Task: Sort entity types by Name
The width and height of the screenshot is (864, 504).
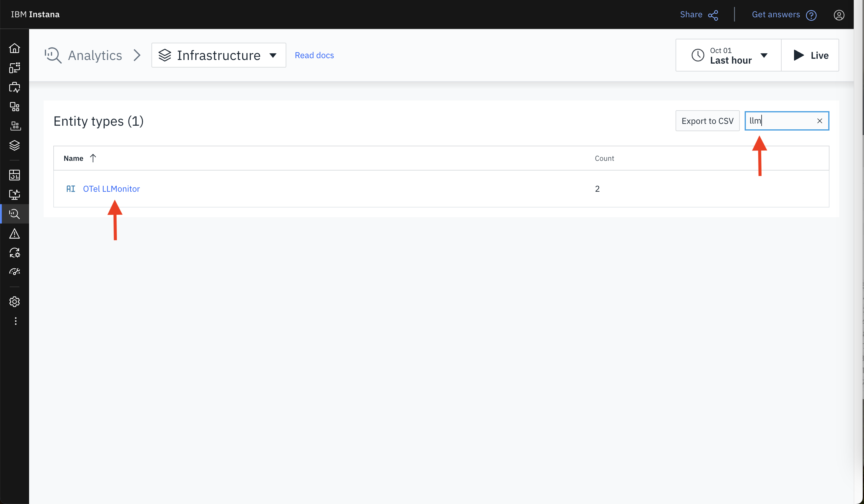Action: tap(80, 158)
